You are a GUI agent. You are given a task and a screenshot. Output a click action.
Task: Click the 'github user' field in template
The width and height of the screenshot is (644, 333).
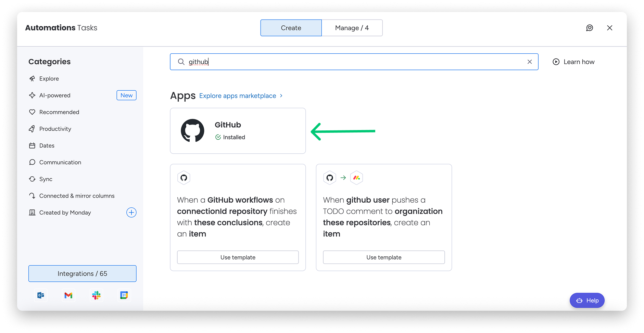click(x=368, y=200)
